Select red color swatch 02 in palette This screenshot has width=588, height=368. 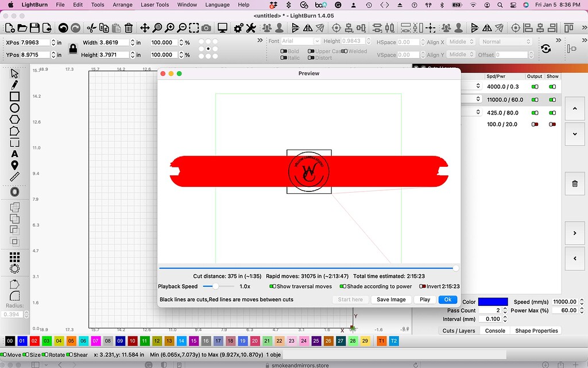(x=34, y=341)
